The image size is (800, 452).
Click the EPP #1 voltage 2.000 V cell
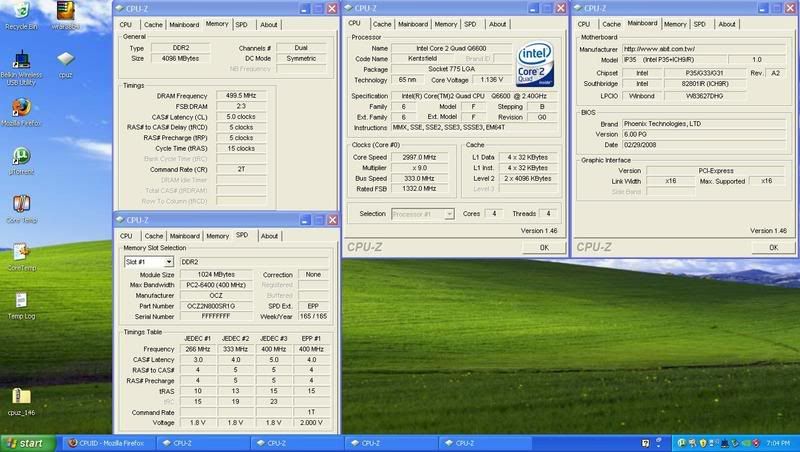(x=311, y=422)
